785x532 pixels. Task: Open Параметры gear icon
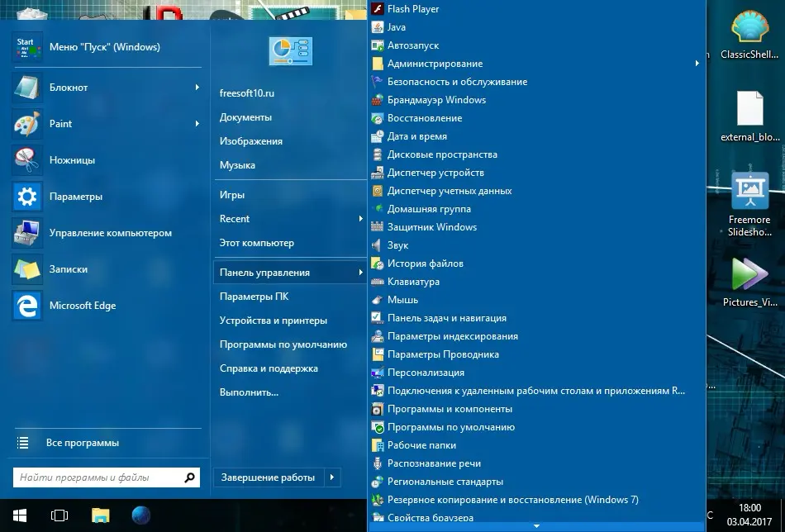(27, 197)
